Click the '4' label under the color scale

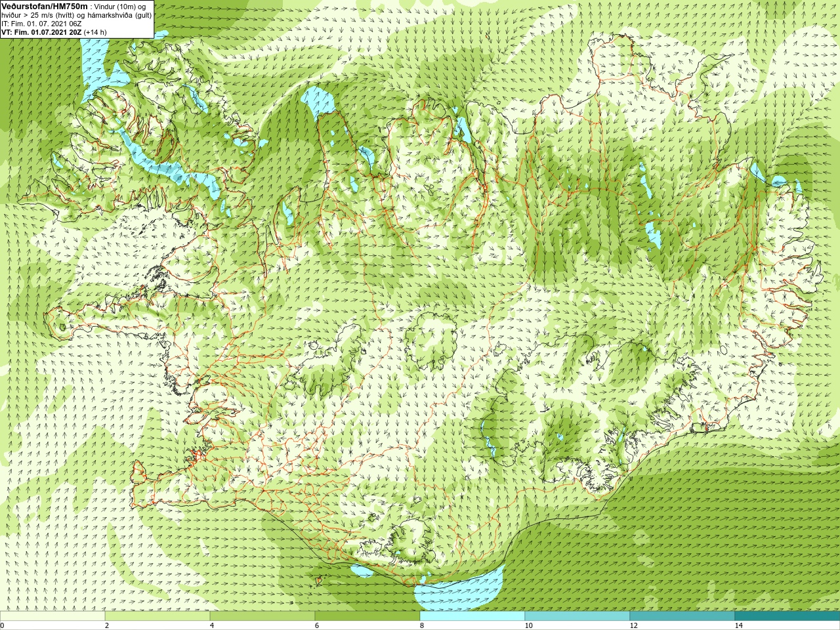click(212, 625)
